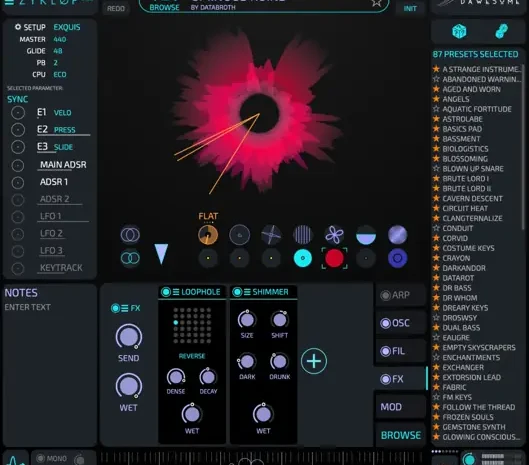Click the dark dial icon next to FLAT
This screenshot has height=465, width=529.
point(240,235)
